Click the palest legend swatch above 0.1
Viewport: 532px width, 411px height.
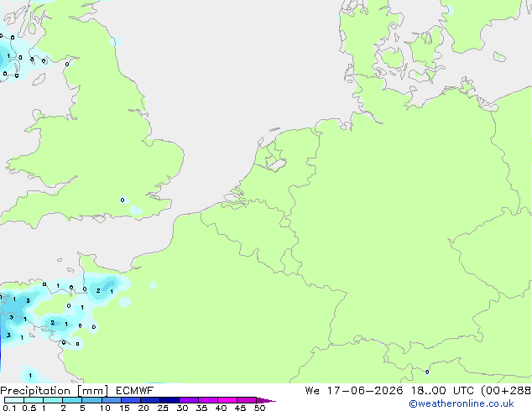(14, 400)
